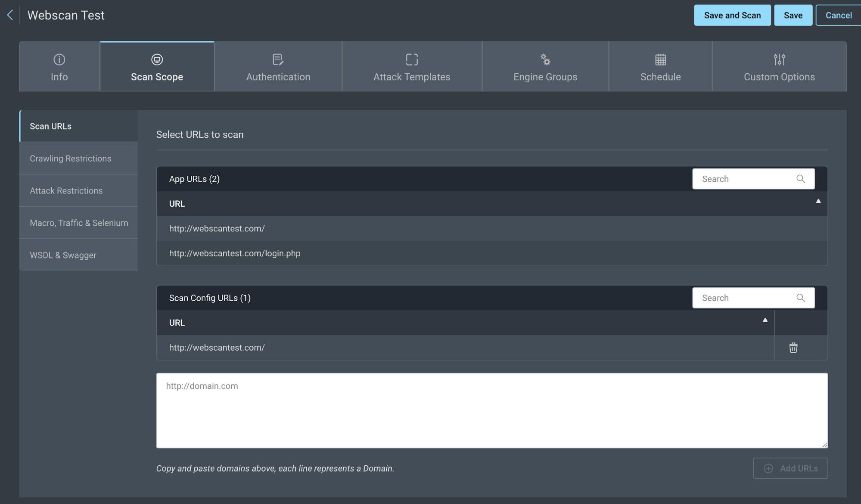Screen dimensions: 861x504
Task: Switch to the Attack Templates tab
Action: [411, 67]
